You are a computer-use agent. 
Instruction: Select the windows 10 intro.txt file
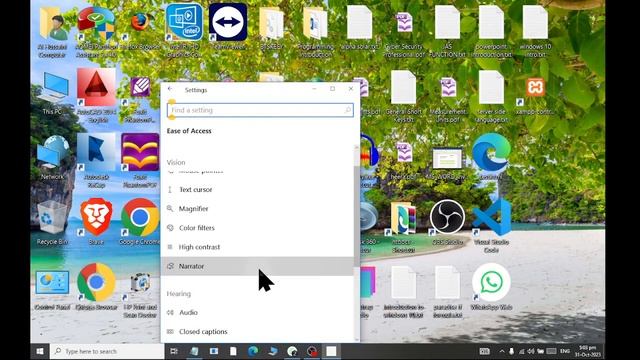(x=535, y=31)
